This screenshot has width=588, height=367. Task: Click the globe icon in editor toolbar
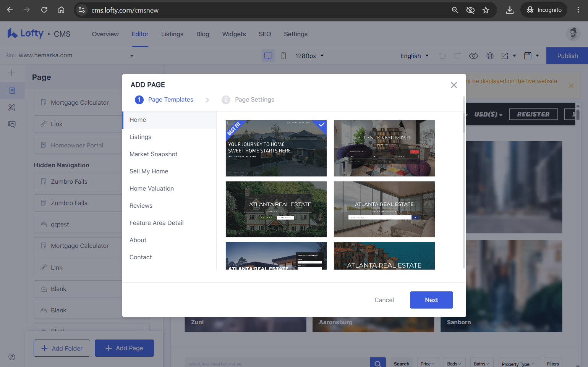(490, 56)
